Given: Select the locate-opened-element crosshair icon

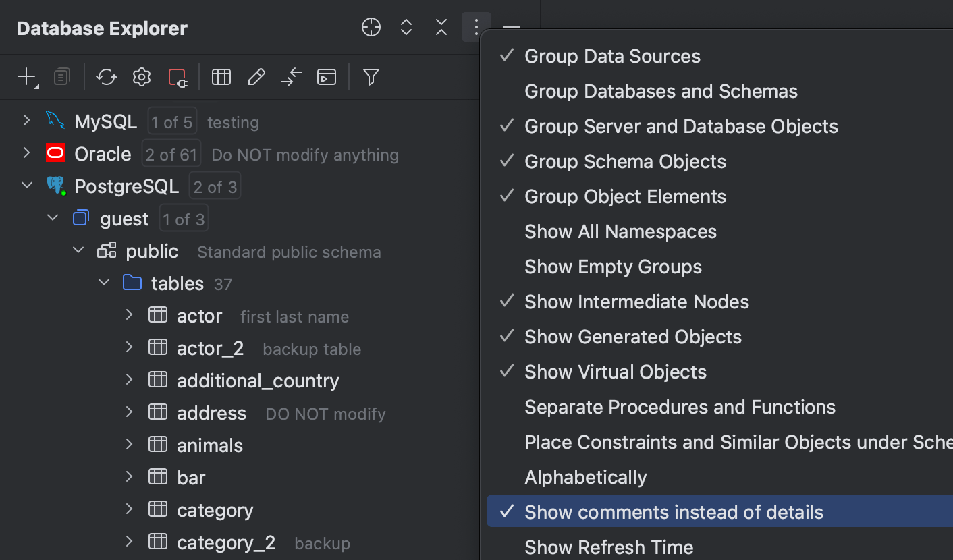Looking at the screenshot, I should (371, 27).
